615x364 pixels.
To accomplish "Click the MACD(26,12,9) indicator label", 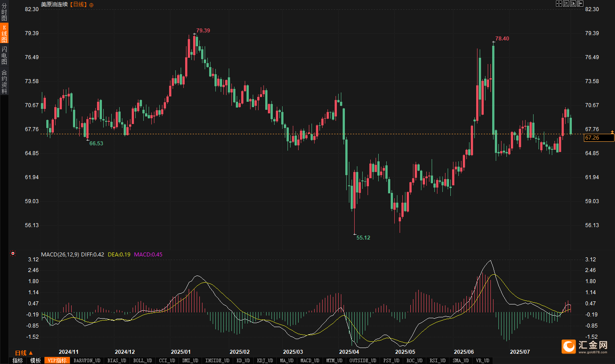I will [60, 255].
